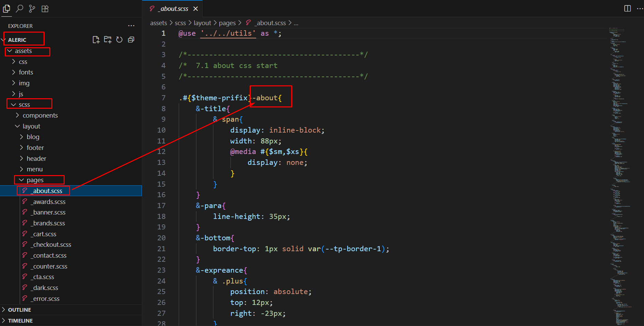644x326 pixels.
Task: Click the scss breadcrumb
Action: coord(180,23)
